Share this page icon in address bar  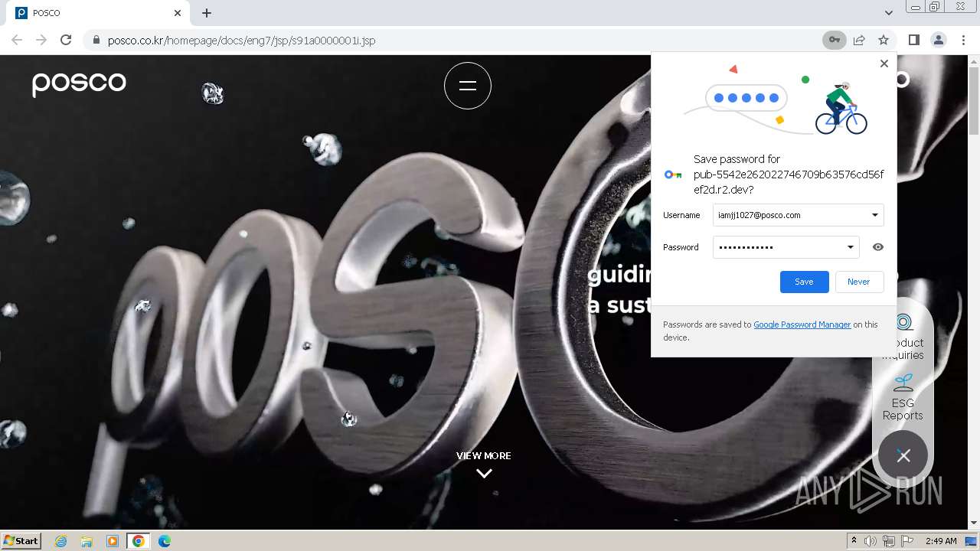pyautogui.click(x=859, y=40)
